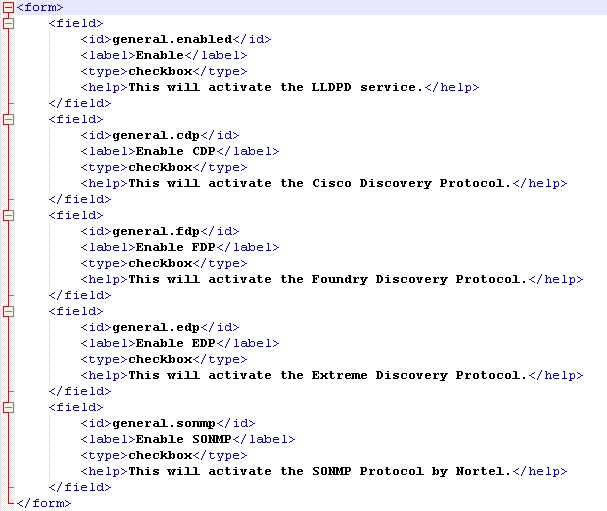Collapse the general.cdp field block

point(9,119)
